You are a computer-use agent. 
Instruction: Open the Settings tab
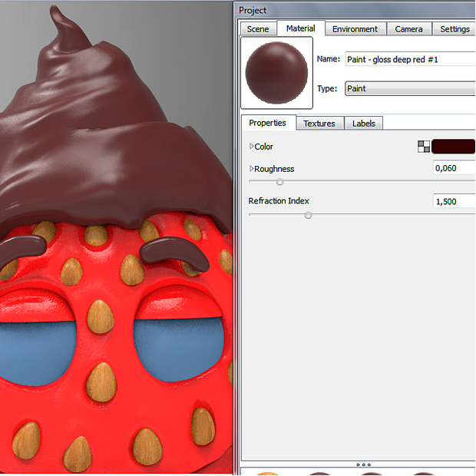[455, 29]
